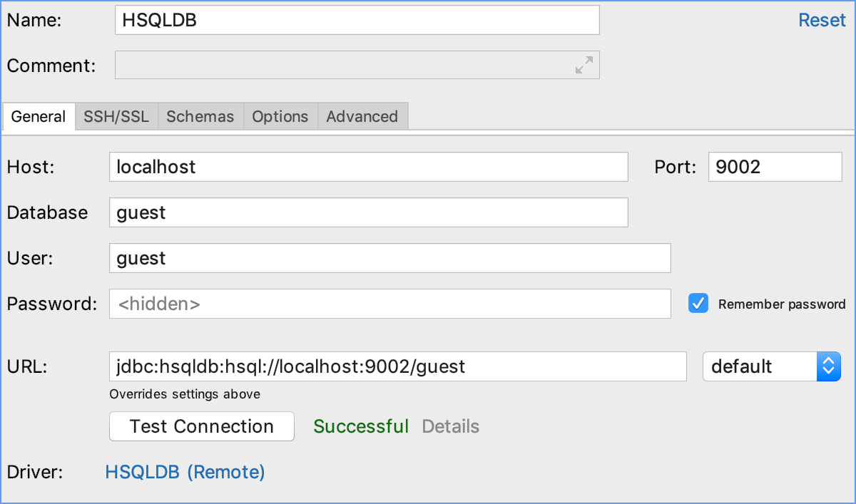Open the URL type dropdown showing default
This screenshot has height=504, width=856.
[x=772, y=366]
